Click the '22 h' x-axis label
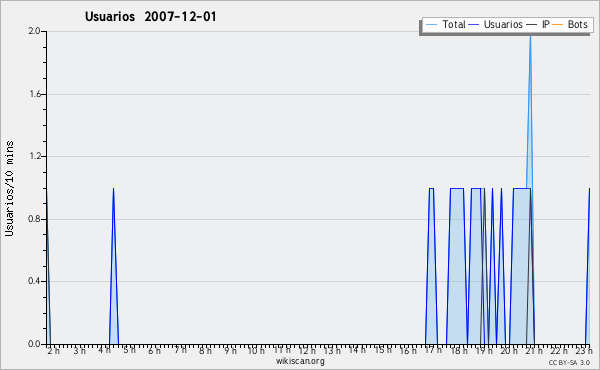The height and width of the screenshot is (370, 600). tap(559, 350)
